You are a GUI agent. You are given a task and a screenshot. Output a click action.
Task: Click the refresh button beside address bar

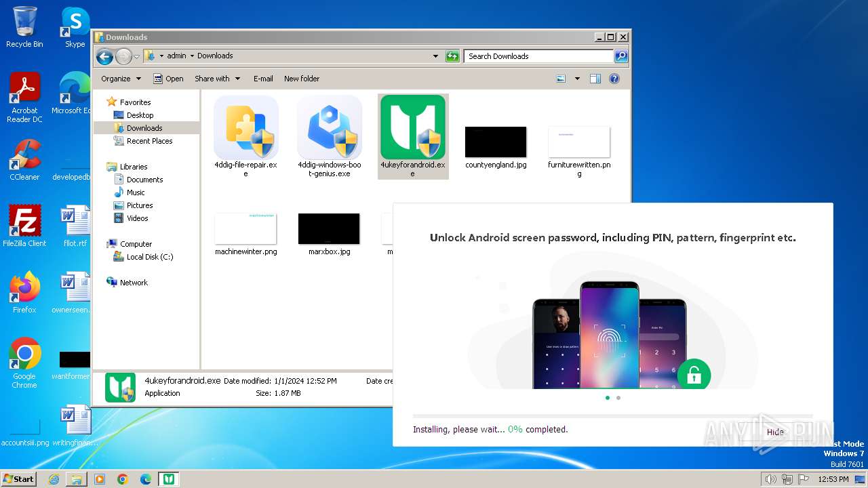click(452, 56)
